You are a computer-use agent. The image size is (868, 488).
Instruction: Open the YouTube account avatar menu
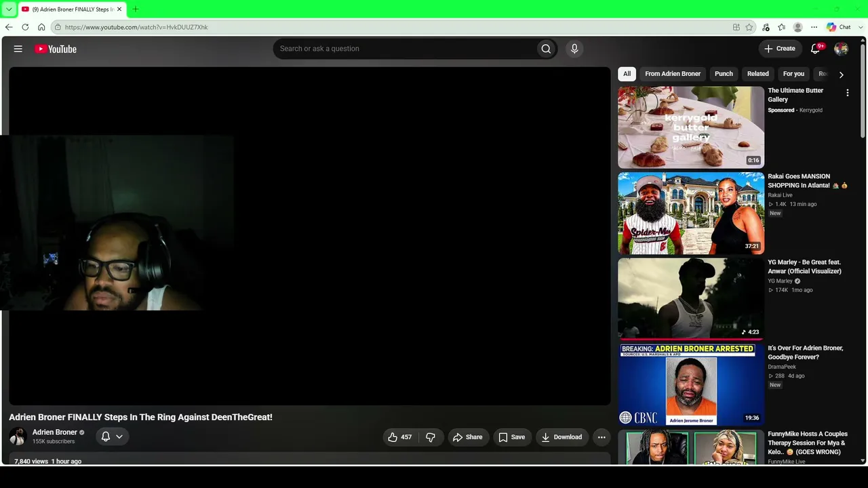coord(841,49)
